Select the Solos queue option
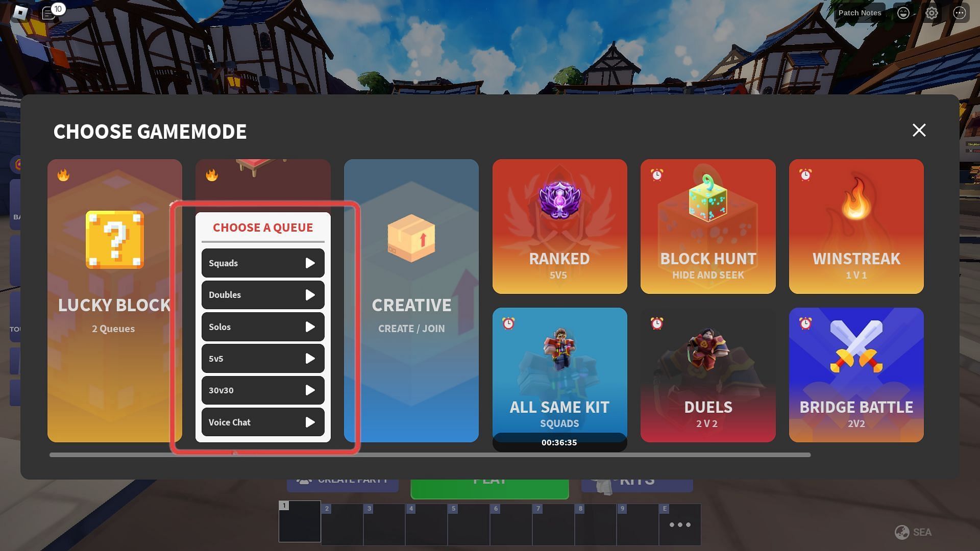 262,327
